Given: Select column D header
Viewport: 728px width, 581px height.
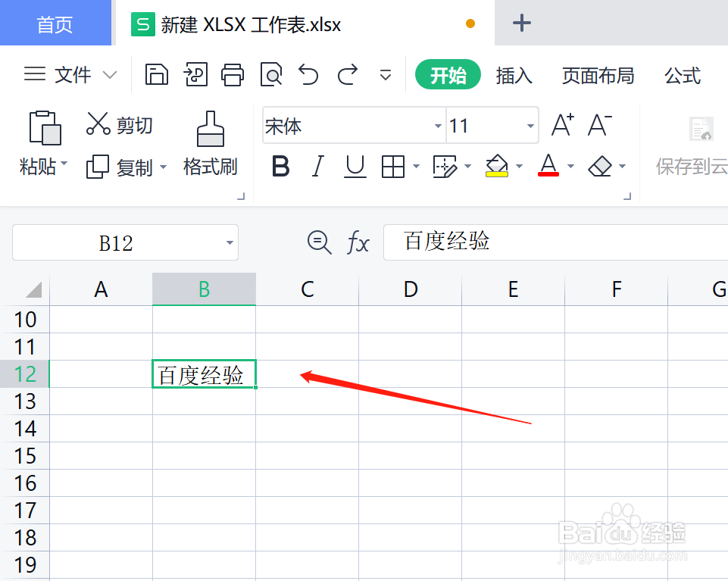Looking at the screenshot, I should click(x=411, y=289).
